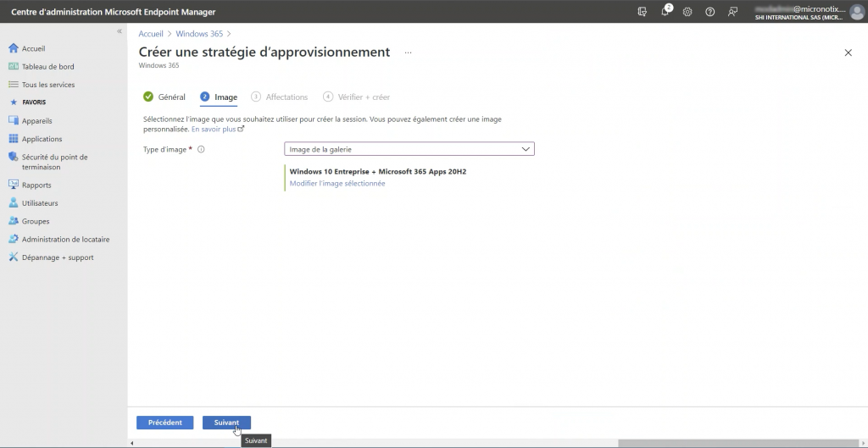Click the Accueil home icon in sidebar
Image resolution: width=868 pixels, height=448 pixels.
[x=14, y=48]
